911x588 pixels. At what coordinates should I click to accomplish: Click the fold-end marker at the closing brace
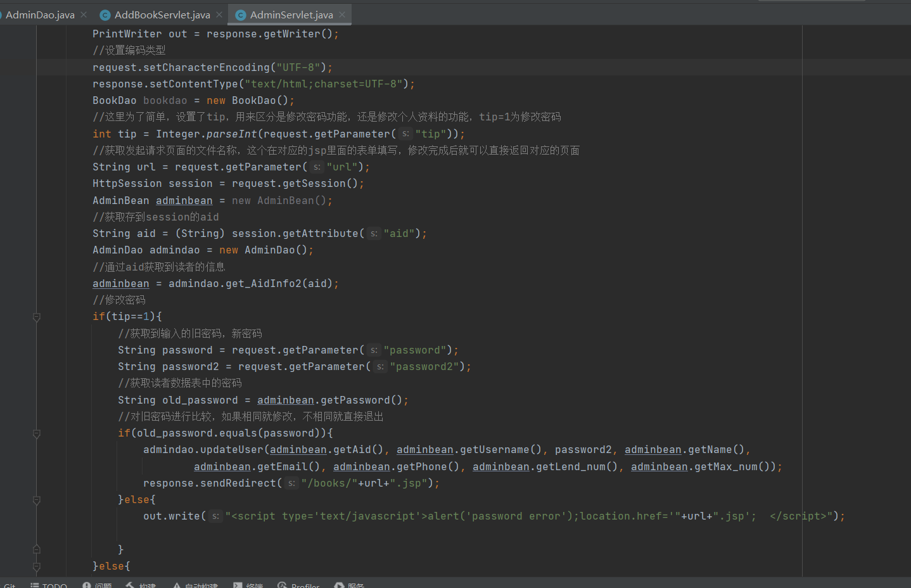click(37, 549)
